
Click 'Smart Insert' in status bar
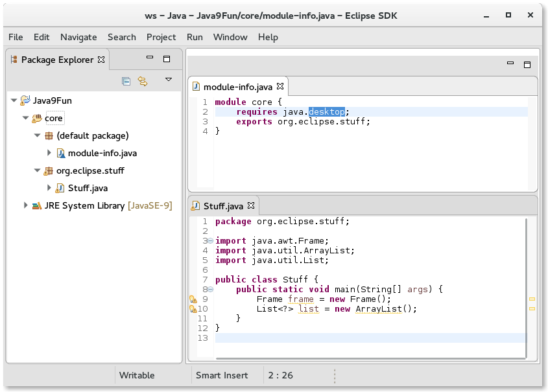point(222,375)
